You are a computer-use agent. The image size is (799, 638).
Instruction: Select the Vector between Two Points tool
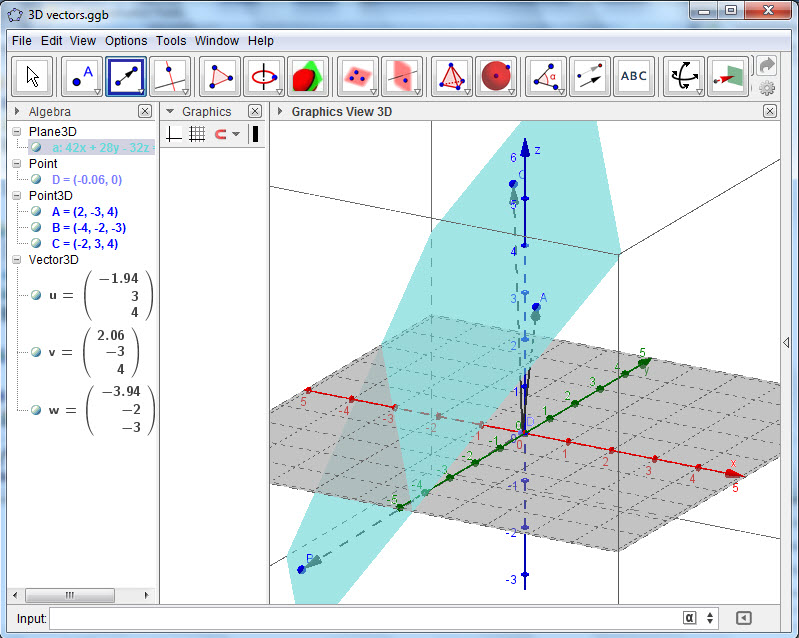pyautogui.click(x=126, y=77)
